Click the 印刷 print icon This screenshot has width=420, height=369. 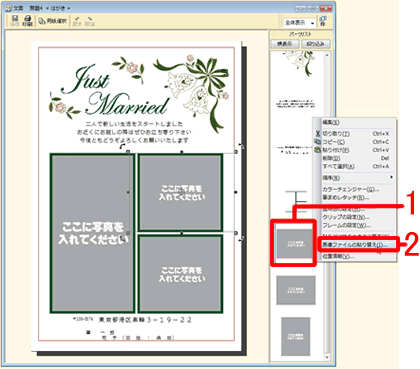pyautogui.click(x=28, y=21)
